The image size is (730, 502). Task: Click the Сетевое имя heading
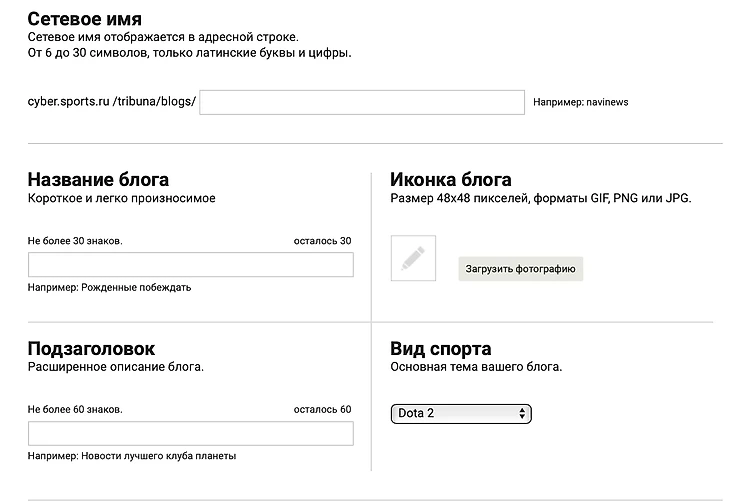(84, 19)
